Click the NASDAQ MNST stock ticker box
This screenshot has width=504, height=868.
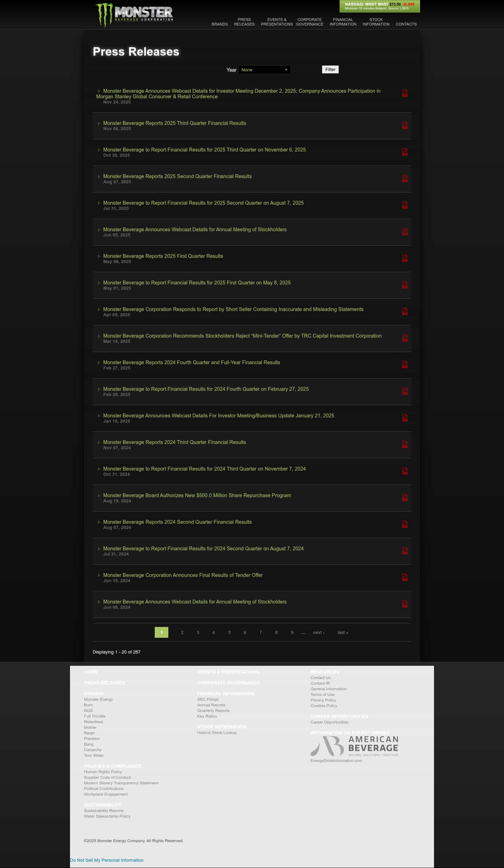pos(379,6)
